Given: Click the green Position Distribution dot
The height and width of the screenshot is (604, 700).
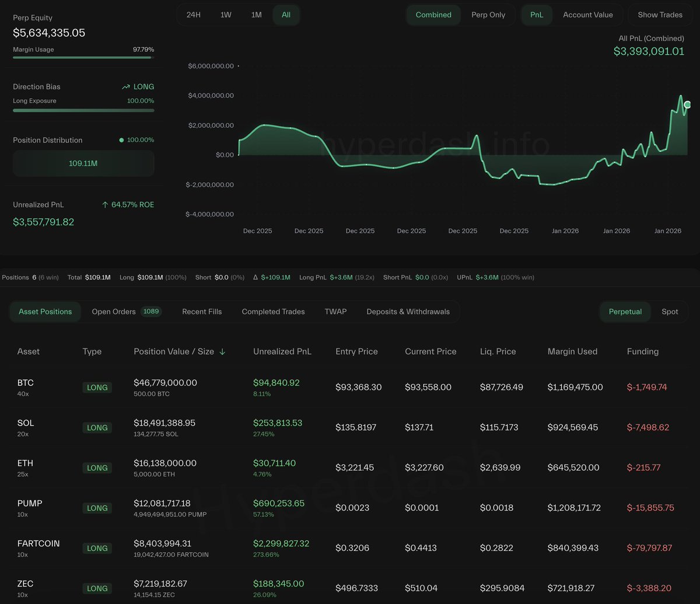Looking at the screenshot, I should click(x=121, y=140).
